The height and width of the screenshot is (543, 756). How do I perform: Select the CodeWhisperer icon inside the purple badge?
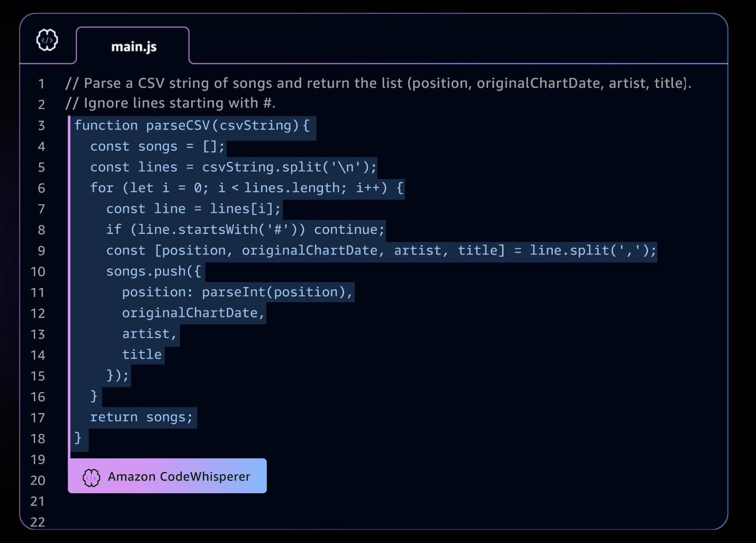coord(91,476)
